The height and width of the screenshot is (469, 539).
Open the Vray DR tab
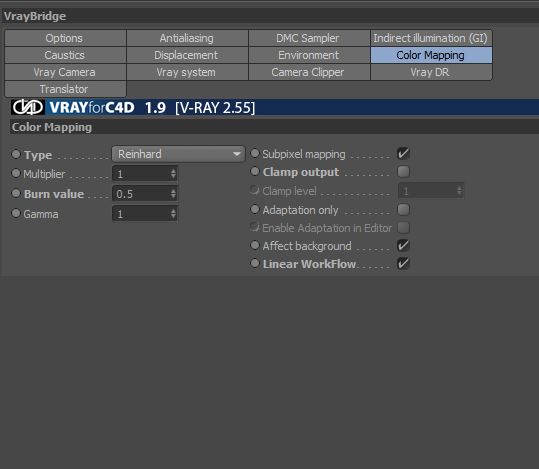pos(431,72)
